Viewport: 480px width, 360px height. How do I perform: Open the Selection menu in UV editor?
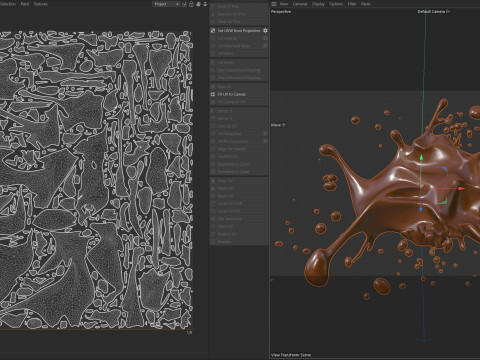point(8,4)
